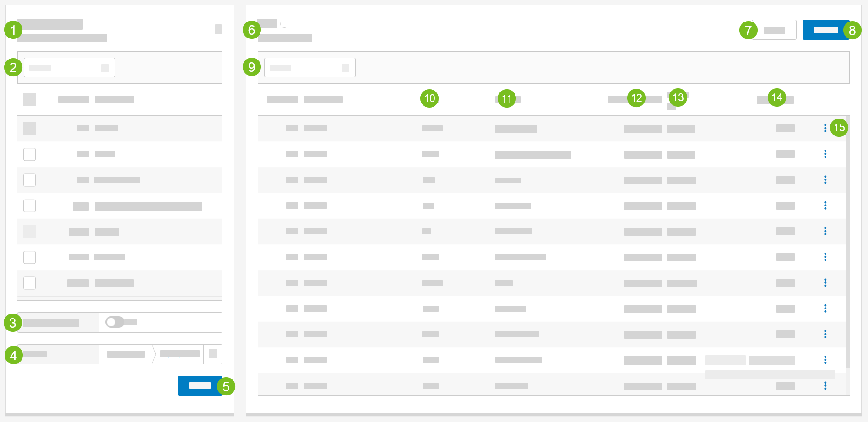Tick the checkbox in the third left-list row
Image resolution: width=868 pixels, height=422 pixels.
pos(29,180)
